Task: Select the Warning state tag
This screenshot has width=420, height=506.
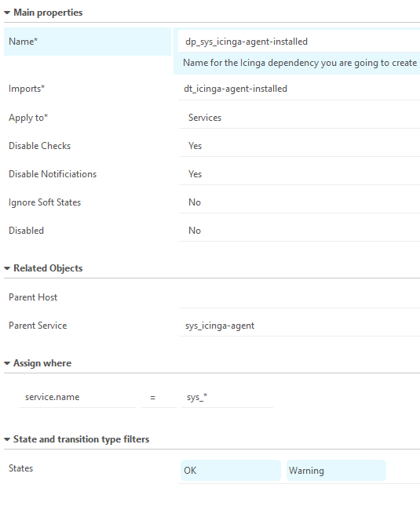Action: [x=336, y=471]
